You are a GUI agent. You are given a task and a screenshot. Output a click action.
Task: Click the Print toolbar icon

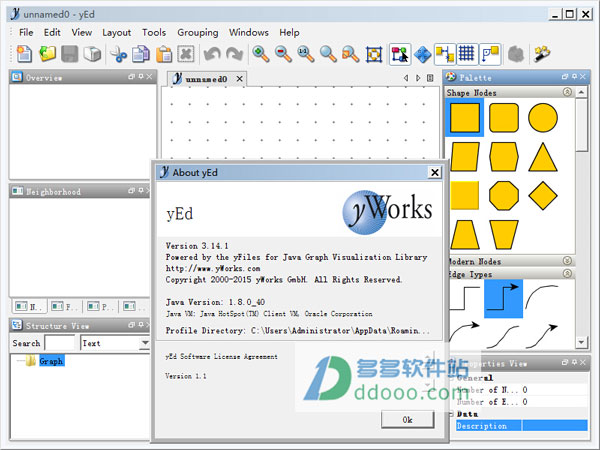click(92, 54)
